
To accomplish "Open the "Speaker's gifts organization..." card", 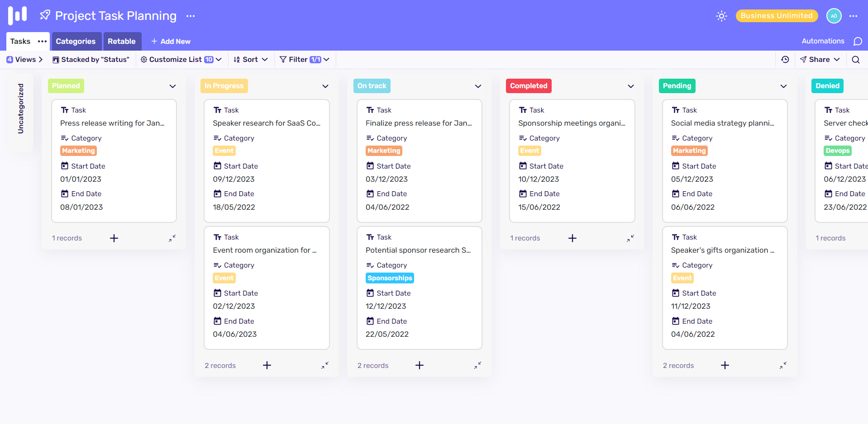I will pos(725,288).
